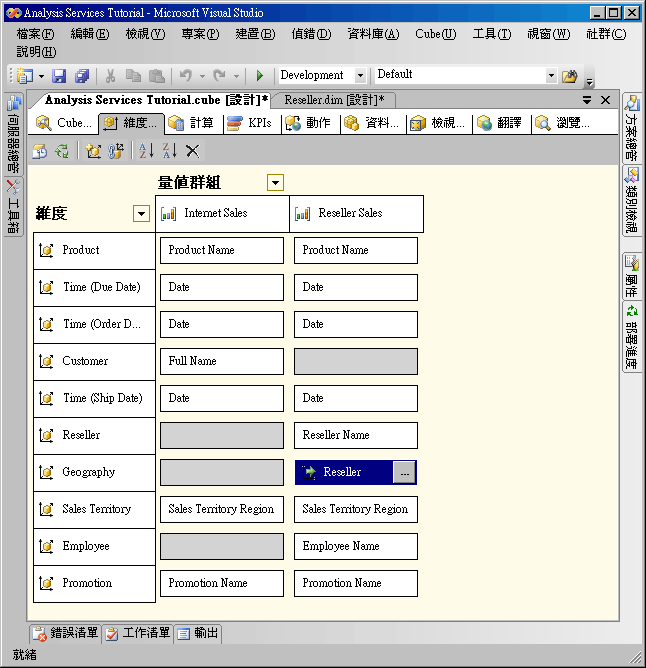Click the Process icon in the dimension toolbar
Image resolution: width=646 pixels, height=668 pixels.
coord(40,151)
